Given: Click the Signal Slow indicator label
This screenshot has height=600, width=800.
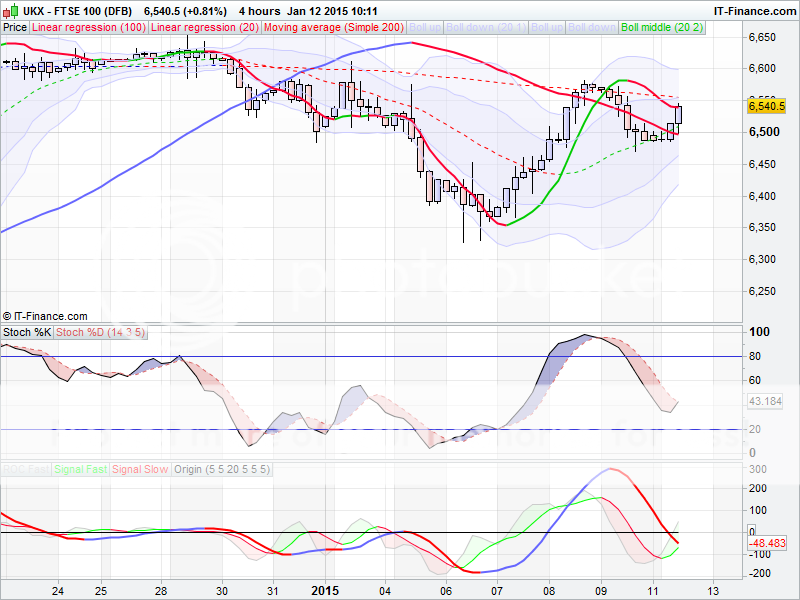Looking at the screenshot, I should (x=140, y=467).
